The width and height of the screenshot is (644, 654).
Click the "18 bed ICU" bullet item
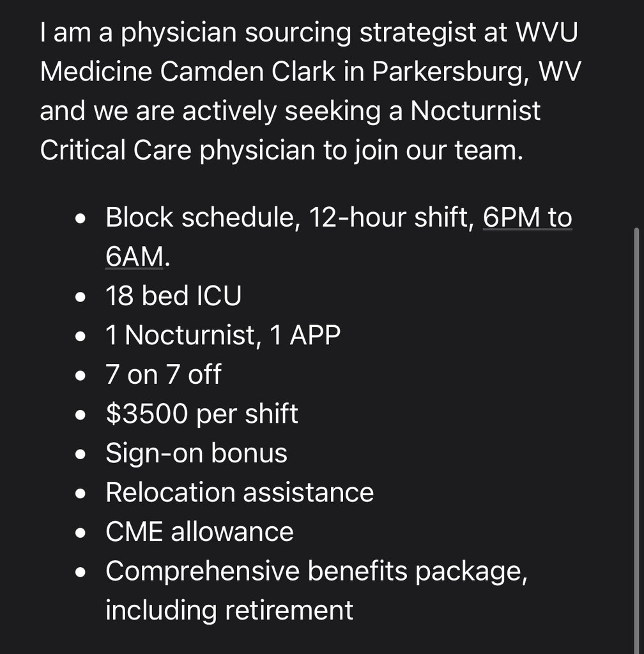pyautogui.click(x=173, y=296)
